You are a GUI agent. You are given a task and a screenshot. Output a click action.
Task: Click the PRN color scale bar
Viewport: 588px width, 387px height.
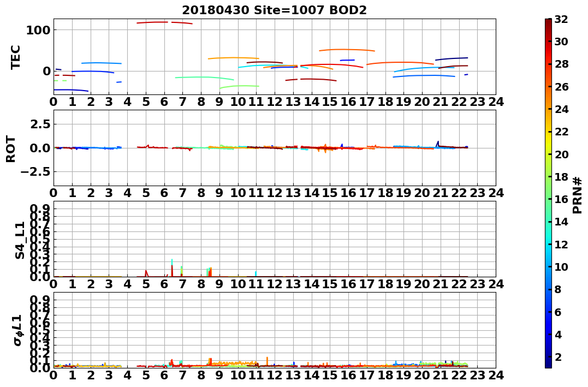pyautogui.click(x=548, y=193)
